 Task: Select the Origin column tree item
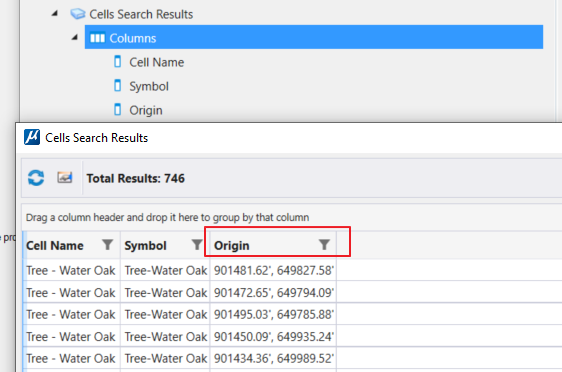(x=146, y=110)
